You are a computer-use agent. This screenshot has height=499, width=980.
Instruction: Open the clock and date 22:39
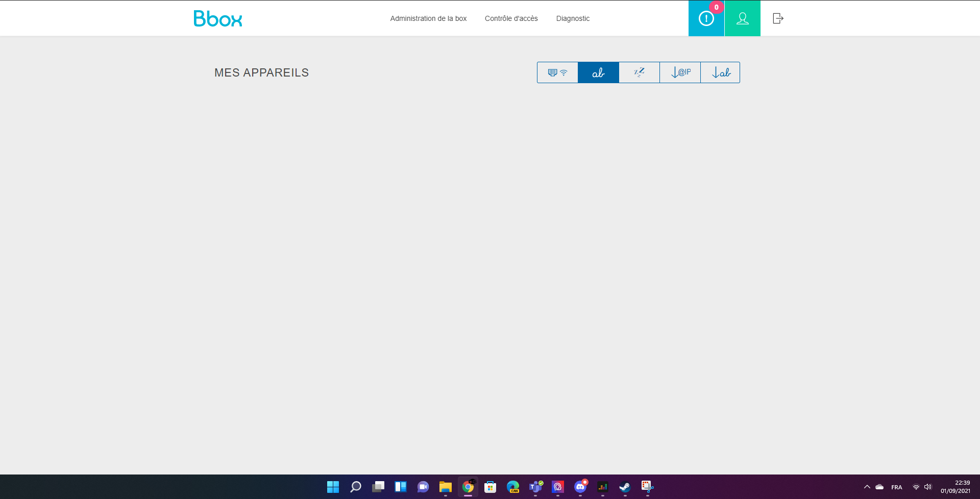point(955,487)
